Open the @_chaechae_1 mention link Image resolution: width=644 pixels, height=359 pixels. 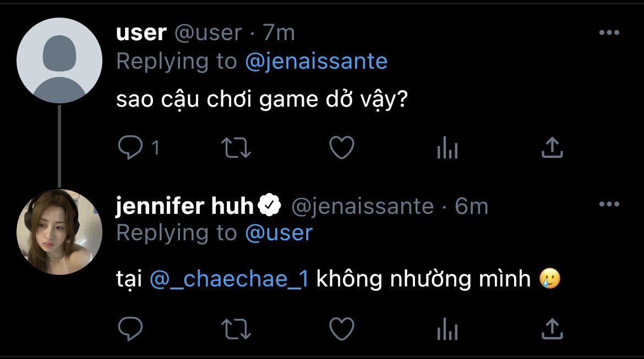tap(229, 279)
